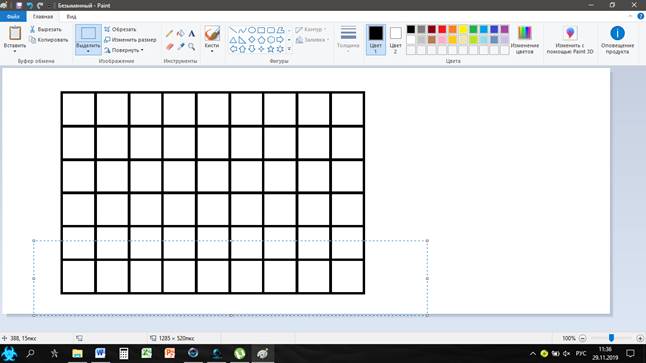Click the Обрезать crop button

pos(120,29)
